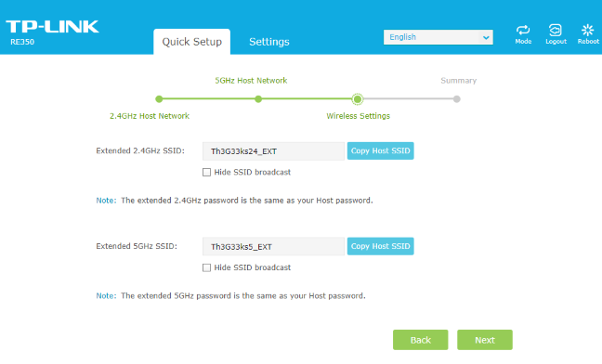Switch to the Settings tab
602x364 pixels.
269,42
